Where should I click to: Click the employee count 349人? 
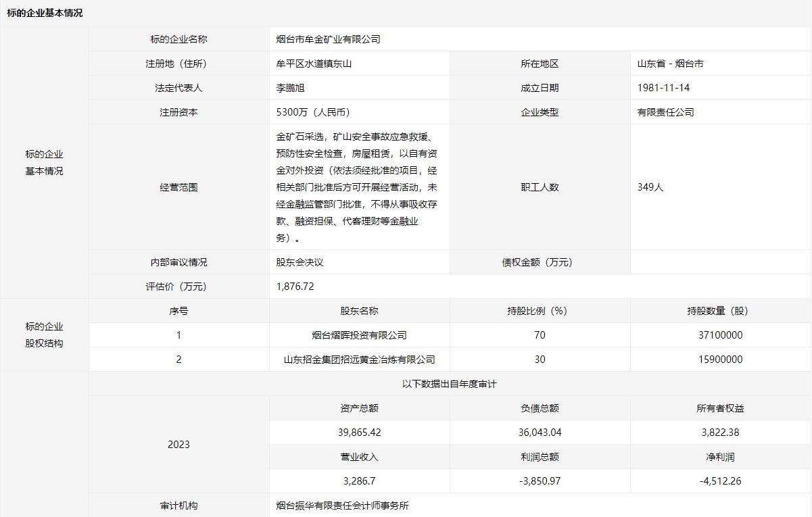650,187
